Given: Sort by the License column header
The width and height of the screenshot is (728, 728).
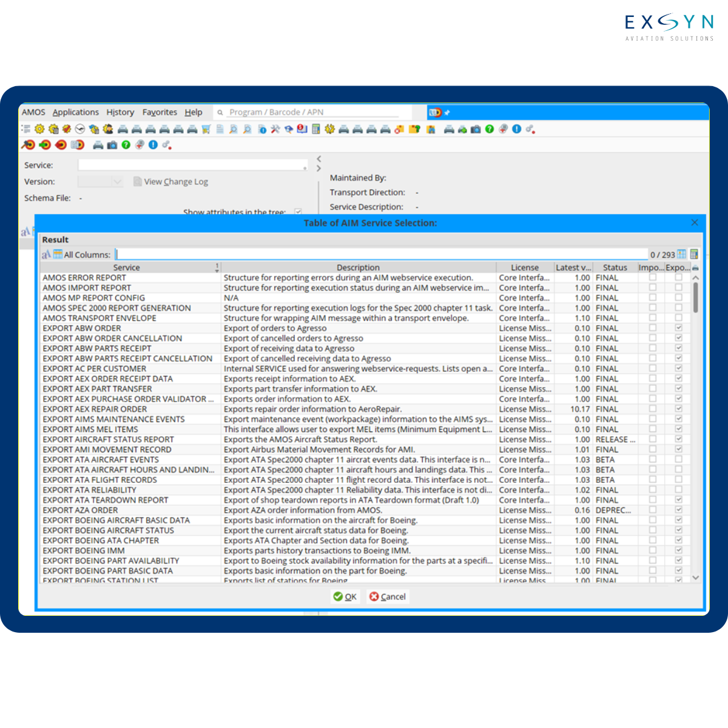Looking at the screenshot, I should click(x=524, y=268).
